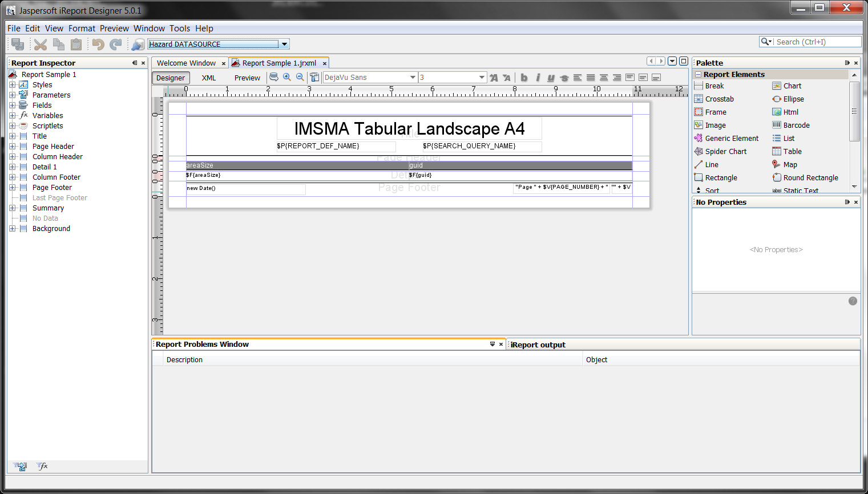Viewport: 868px width, 494px height.
Task: Zoom in on the report designer
Action: click(x=287, y=78)
